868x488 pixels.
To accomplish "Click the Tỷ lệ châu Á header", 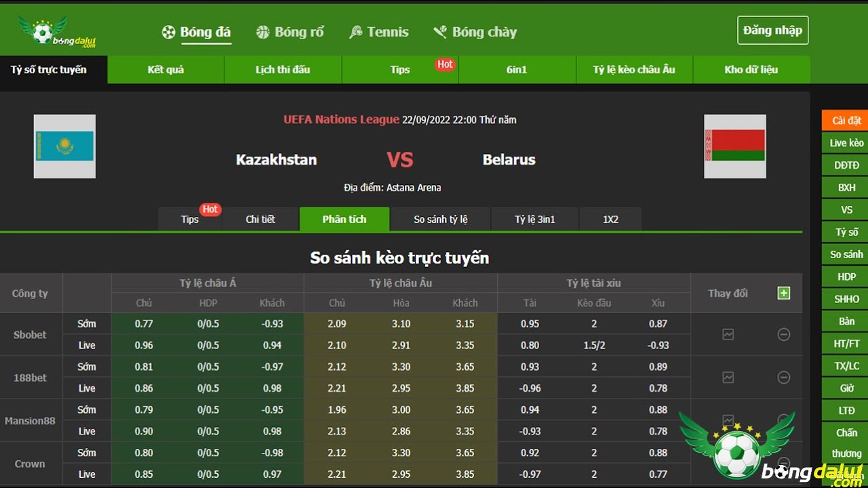I will tap(208, 283).
